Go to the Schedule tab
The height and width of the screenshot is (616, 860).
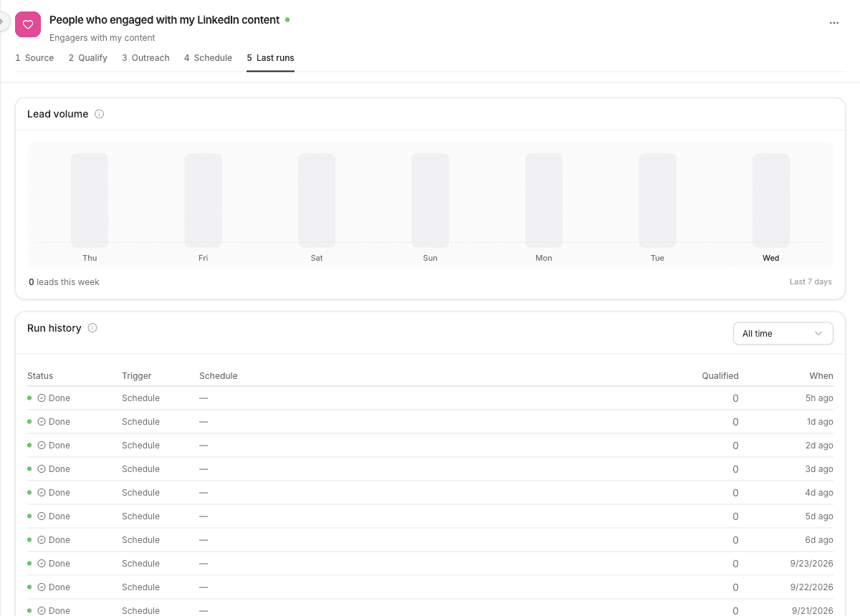208,58
